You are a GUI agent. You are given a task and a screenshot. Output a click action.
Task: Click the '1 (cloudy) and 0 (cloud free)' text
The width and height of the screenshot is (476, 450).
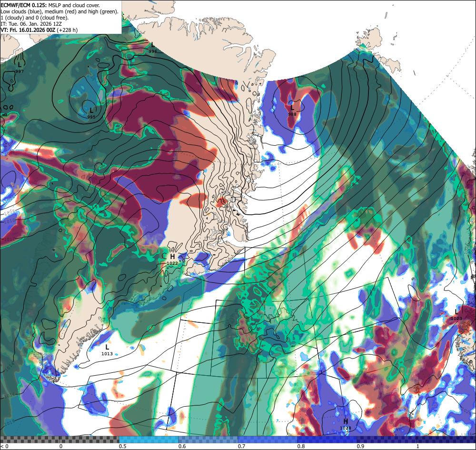35,18
